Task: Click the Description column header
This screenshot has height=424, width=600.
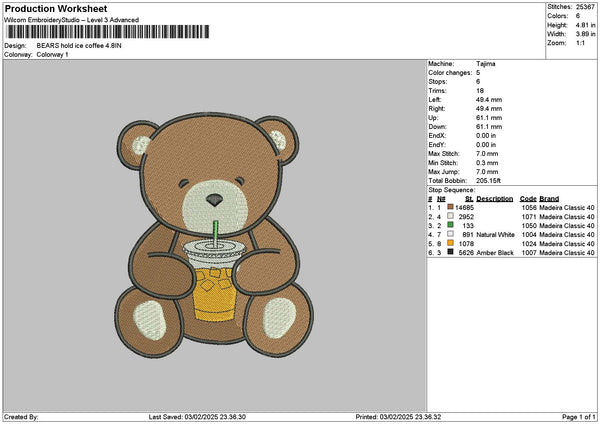Action: click(x=496, y=198)
